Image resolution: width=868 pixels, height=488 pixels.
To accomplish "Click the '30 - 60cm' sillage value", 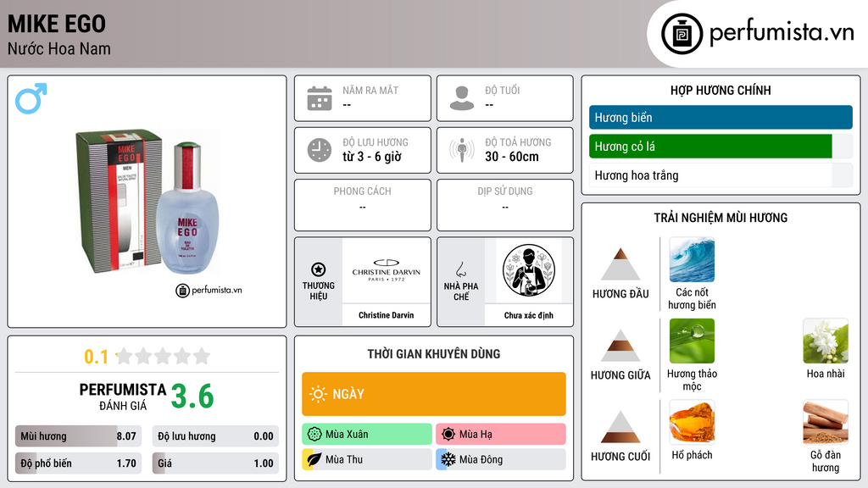I will pyautogui.click(x=512, y=157).
